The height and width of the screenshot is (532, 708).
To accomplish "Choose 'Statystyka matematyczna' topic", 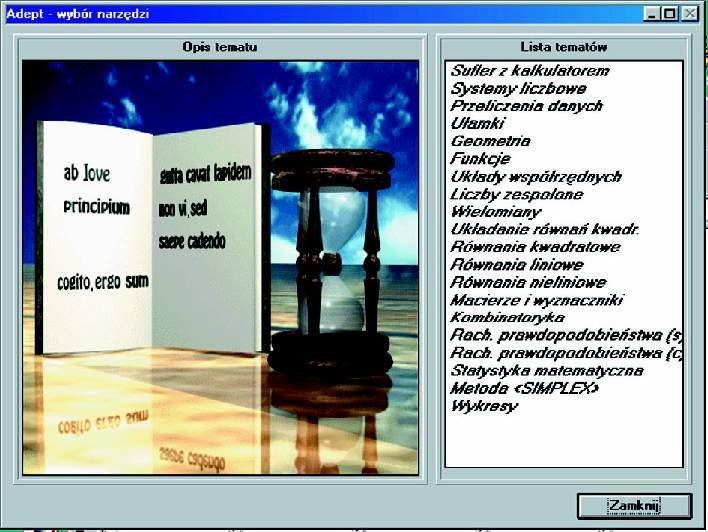I will coord(547,370).
